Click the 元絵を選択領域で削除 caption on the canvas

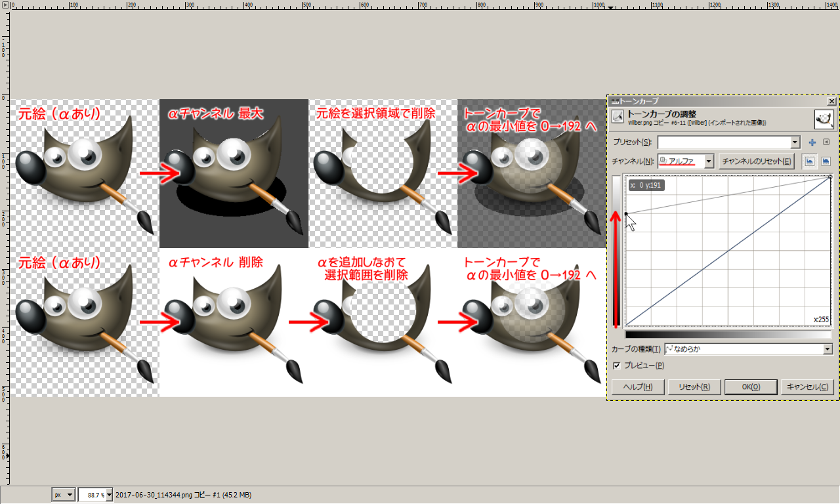(x=376, y=114)
